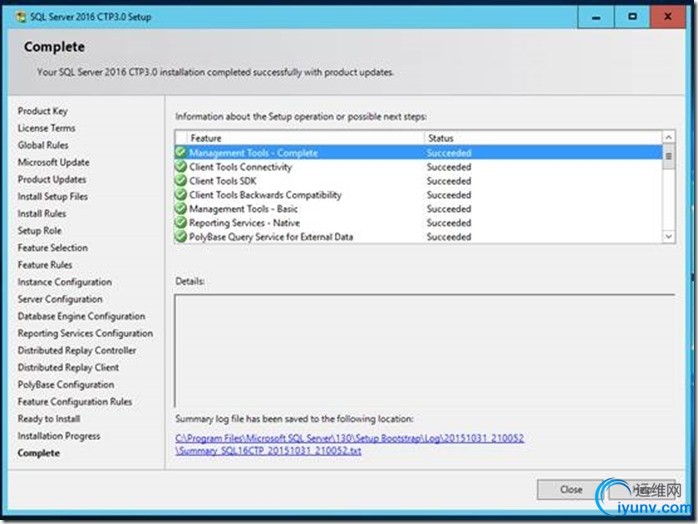
Task: Click Distributed Replay Controller step
Action: 77,350
